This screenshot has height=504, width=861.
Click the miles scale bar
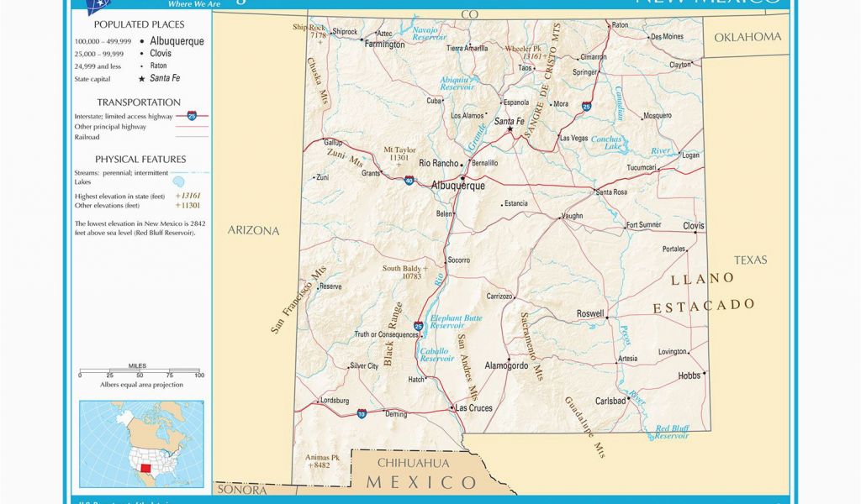pos(140,373)
